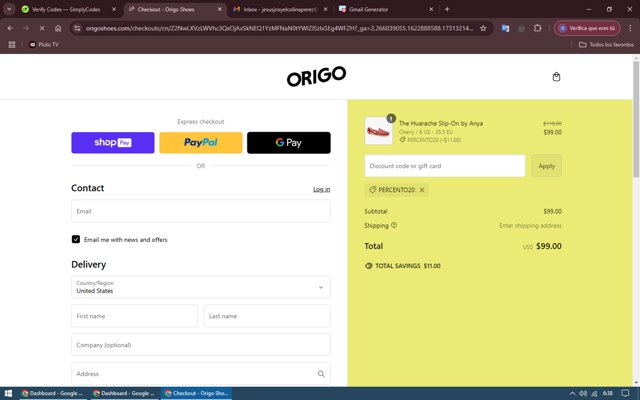640x400 pixels.
Task: Open the Pluto TV bookmark
Action: point(44,44)
